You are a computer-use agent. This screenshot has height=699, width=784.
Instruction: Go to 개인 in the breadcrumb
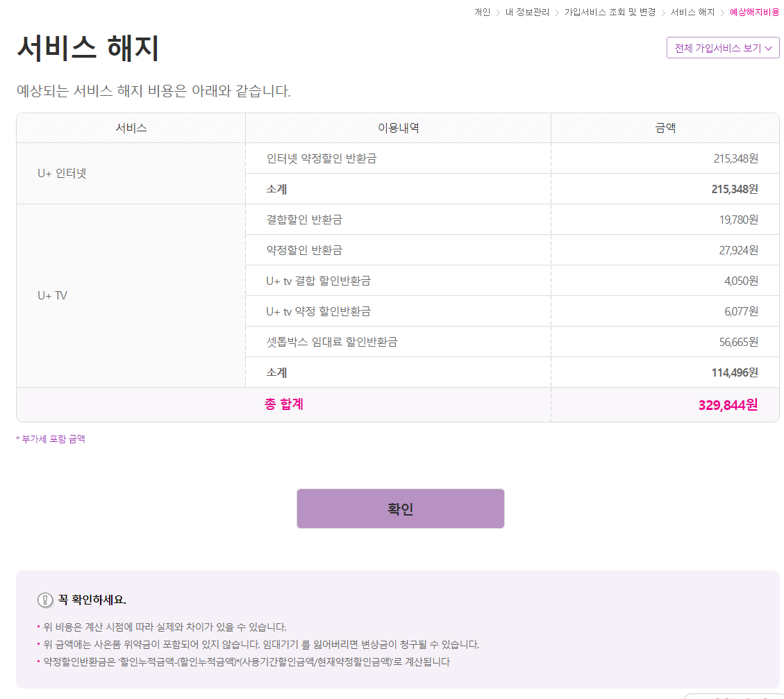click(482, 12)
